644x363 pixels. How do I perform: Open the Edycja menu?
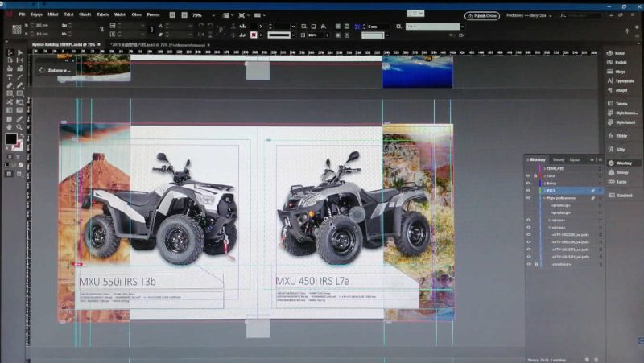[36, 14]
